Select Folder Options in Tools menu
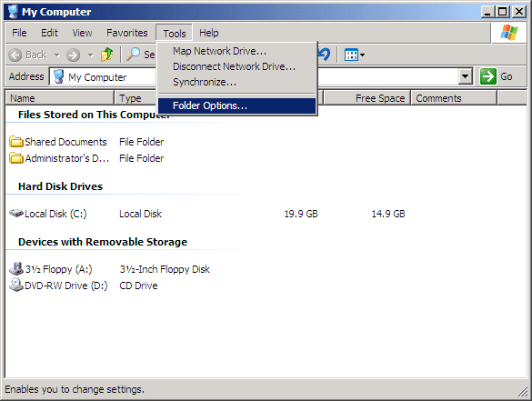 pyautogui.click(x=236, y=105)
